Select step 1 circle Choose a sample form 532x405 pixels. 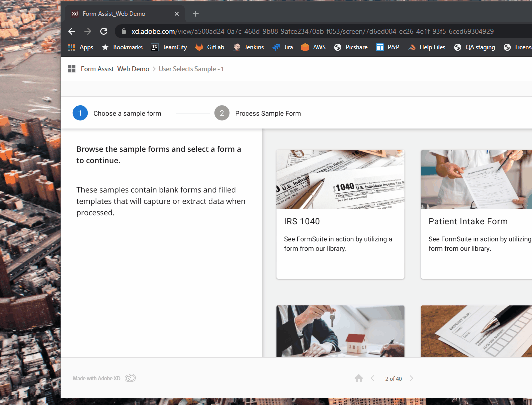(x=80, y=113)
